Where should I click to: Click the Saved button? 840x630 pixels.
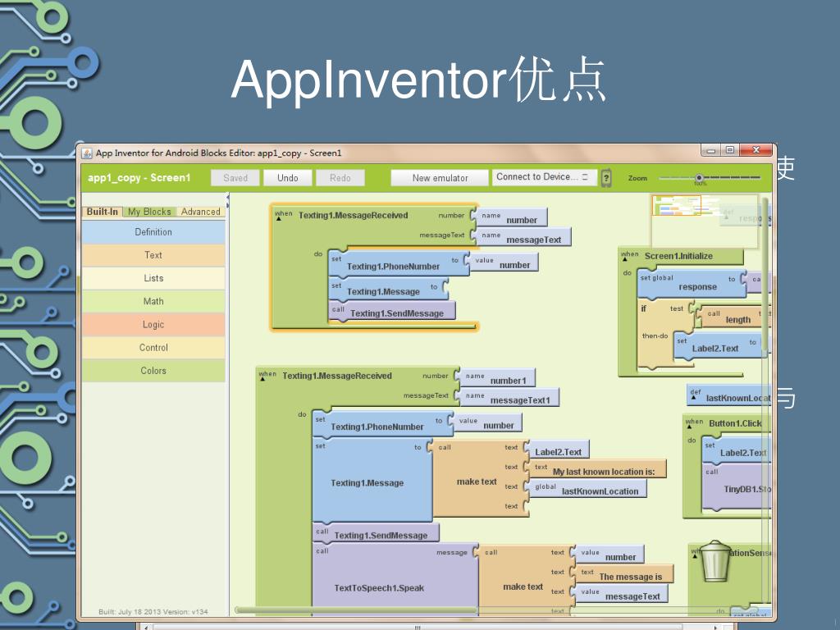point(235,178)
